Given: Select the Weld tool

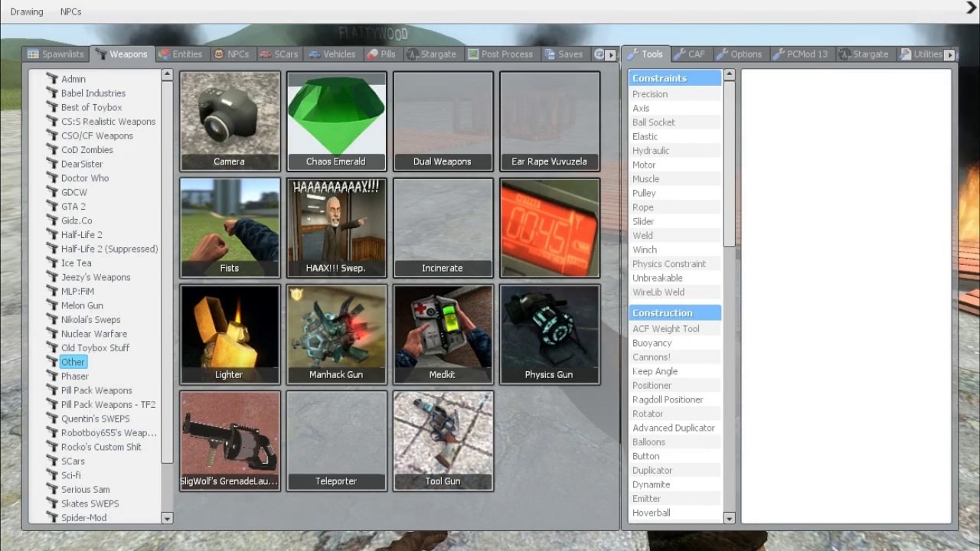Looking at the screenshot, I should (675, 236).
